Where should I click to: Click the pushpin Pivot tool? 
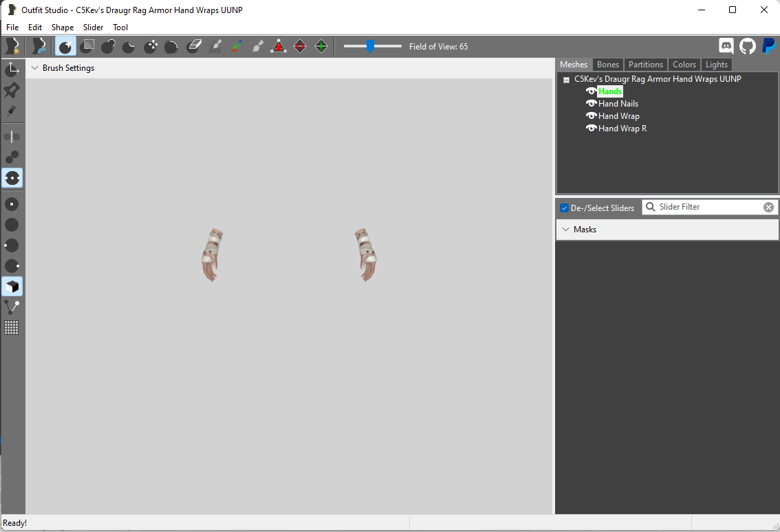12,90
